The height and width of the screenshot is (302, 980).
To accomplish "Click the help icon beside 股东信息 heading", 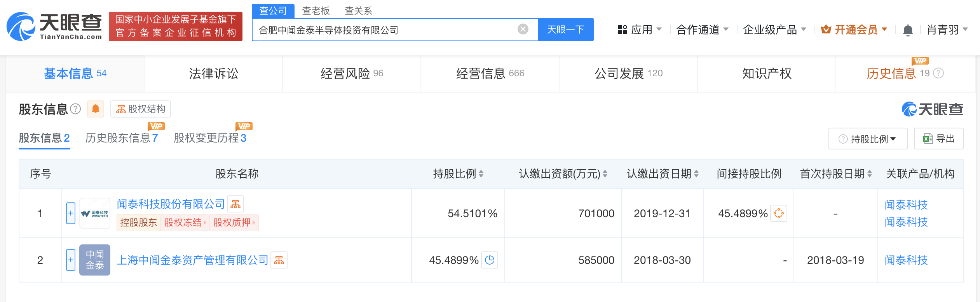I will pos(75,109).
